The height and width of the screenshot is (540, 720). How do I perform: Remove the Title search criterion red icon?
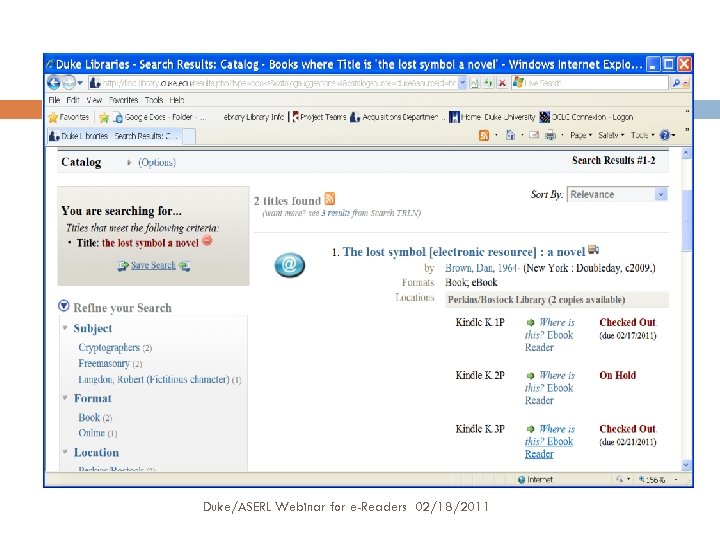click(x=207, y=241)
